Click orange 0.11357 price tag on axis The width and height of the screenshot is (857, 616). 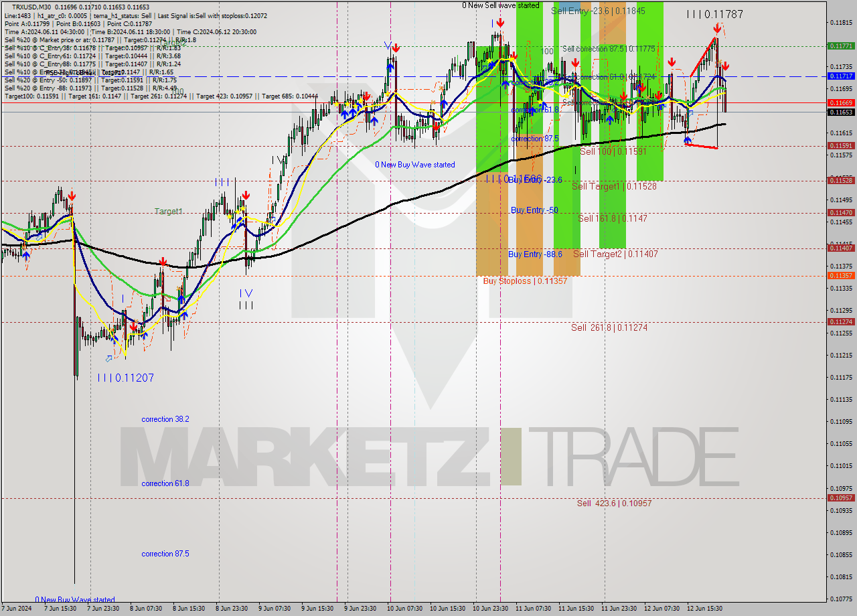[841, 275]
